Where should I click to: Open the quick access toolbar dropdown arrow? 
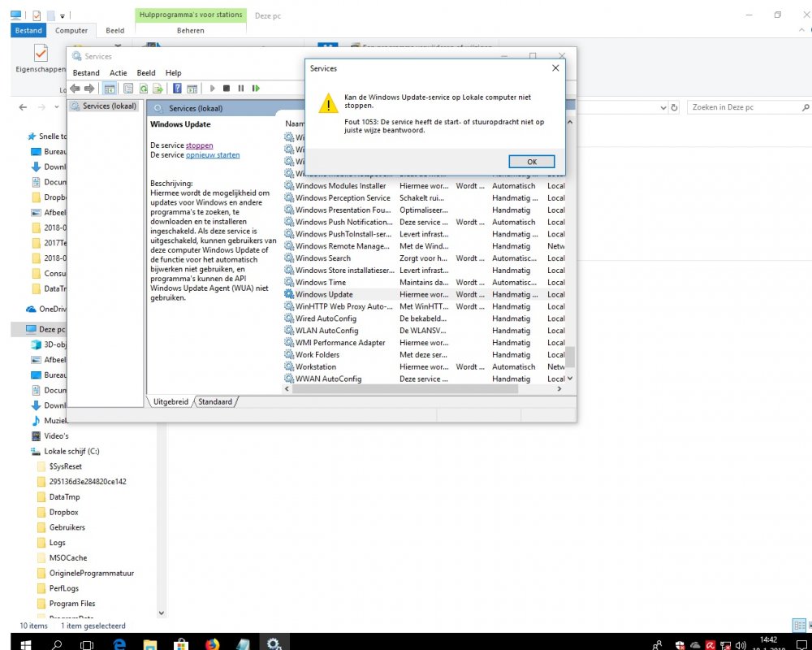point(63,15)
